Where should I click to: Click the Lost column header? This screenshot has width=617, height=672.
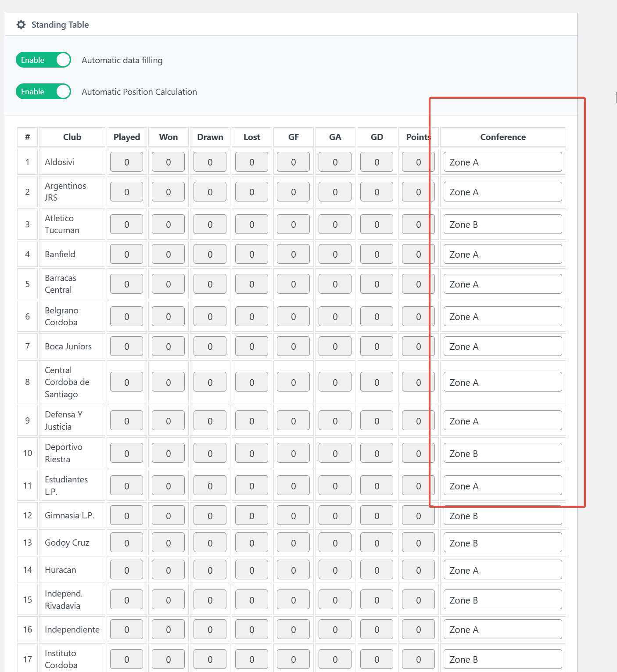click(x=252, y=137)
